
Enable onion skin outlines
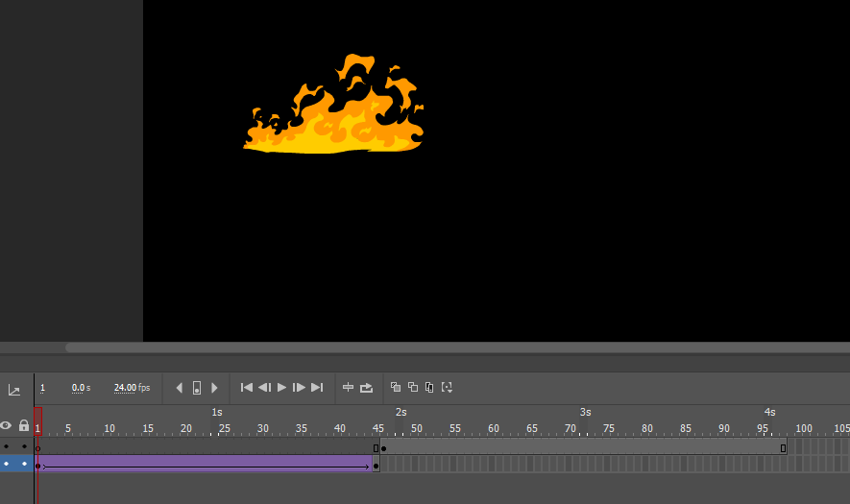pyautogui.click(x=413, y=387)
